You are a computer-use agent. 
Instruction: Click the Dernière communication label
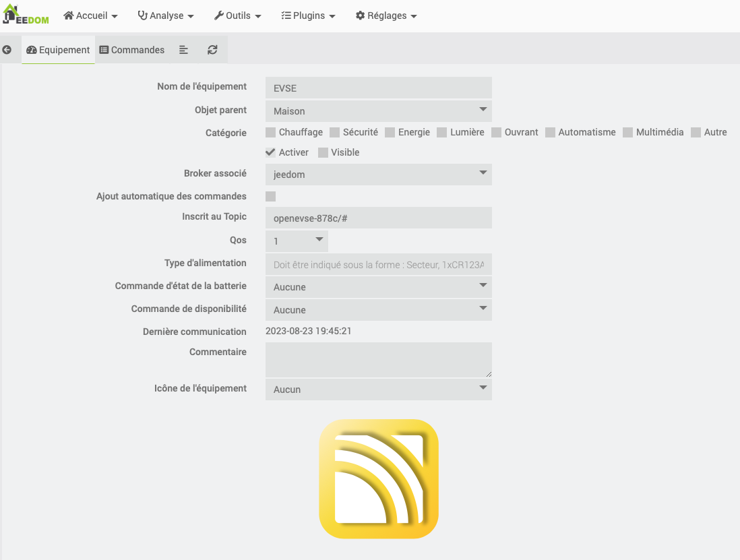coord(195,332)
